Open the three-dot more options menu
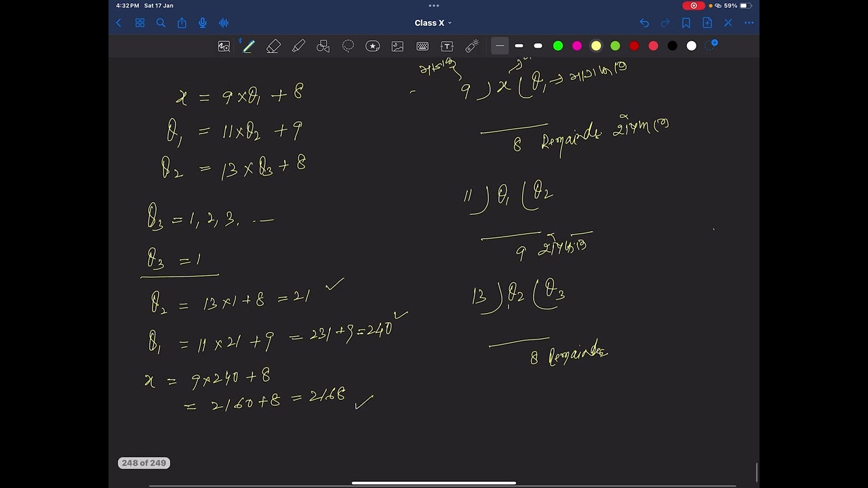This screenshot has width=868, height=488. (749, 23)
